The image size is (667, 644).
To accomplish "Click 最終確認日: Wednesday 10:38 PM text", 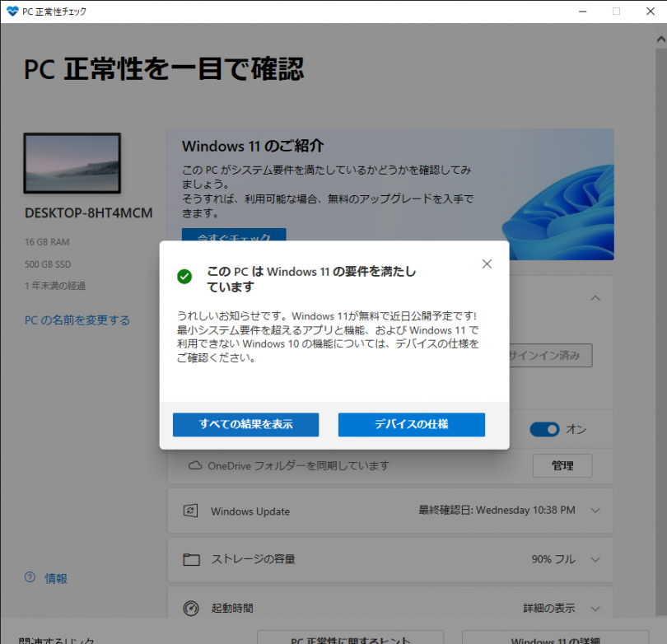I will point(497,510).
